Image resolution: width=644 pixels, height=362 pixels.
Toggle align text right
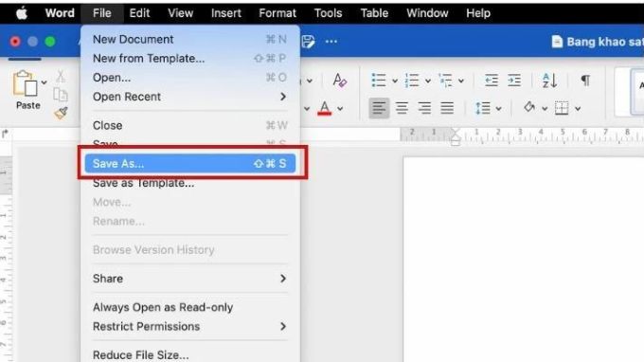(424, 108)
